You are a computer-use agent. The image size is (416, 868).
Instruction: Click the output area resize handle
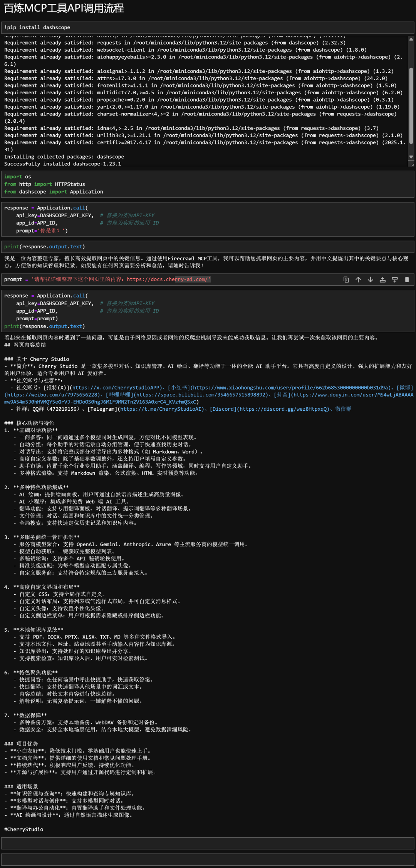coord(411,164)
